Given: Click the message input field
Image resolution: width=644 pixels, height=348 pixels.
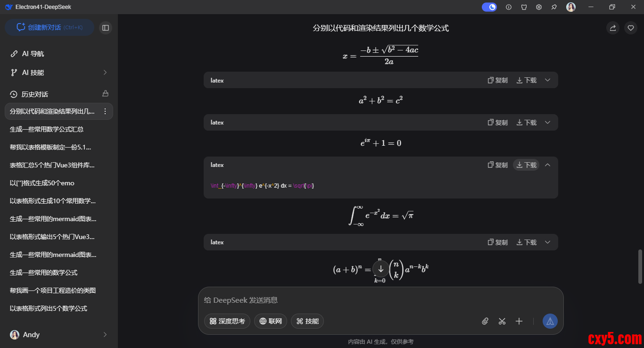Looking at the screenshot, I should coord(368,300).
